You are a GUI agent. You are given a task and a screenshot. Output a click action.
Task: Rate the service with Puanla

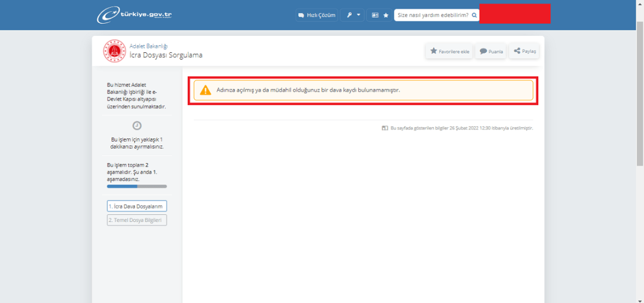pos(490,51)
